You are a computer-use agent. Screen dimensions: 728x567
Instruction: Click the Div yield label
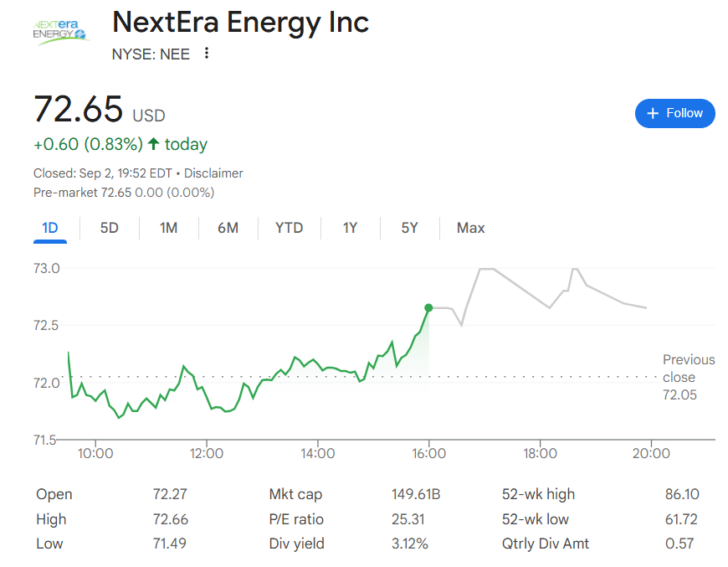point(296,544)
